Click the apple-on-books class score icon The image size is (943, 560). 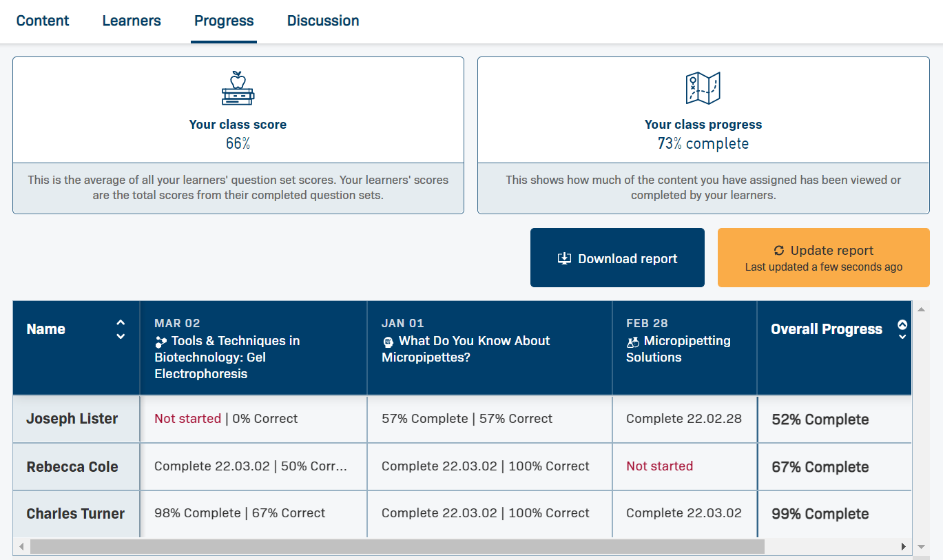(x=238, y=88)
